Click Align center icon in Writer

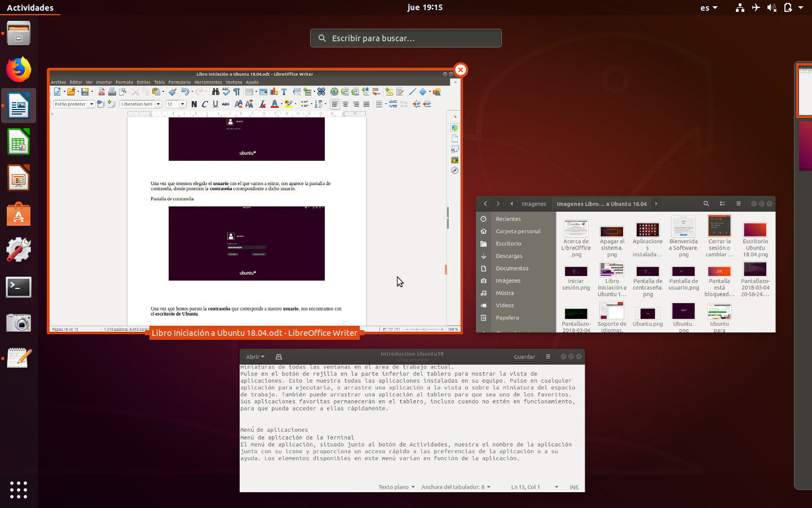345,104
